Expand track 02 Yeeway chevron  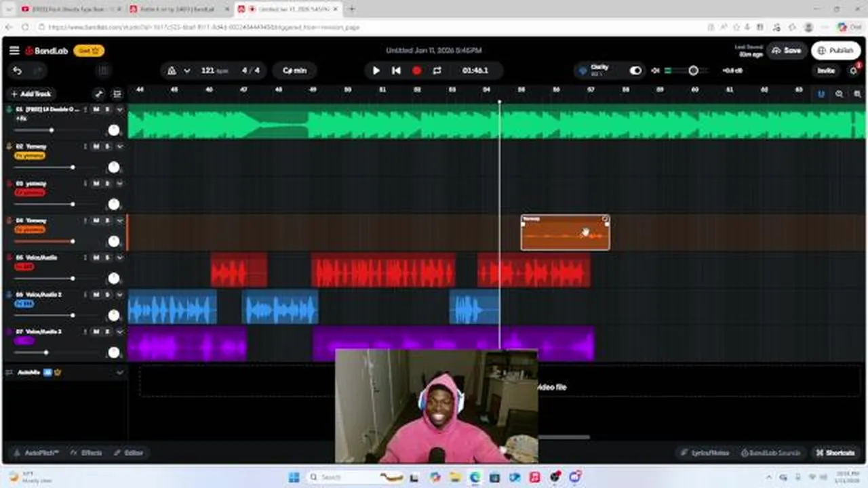[120, 146]
